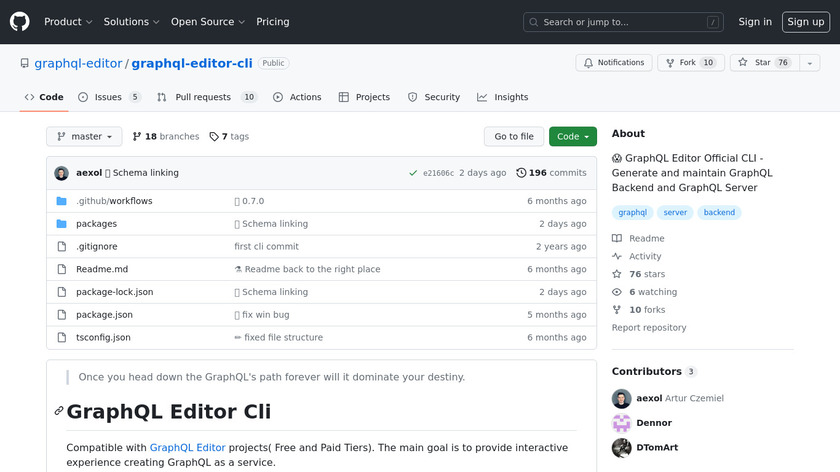View 76 stars in About
Screen dimensions: 840x472
(639, 274)
